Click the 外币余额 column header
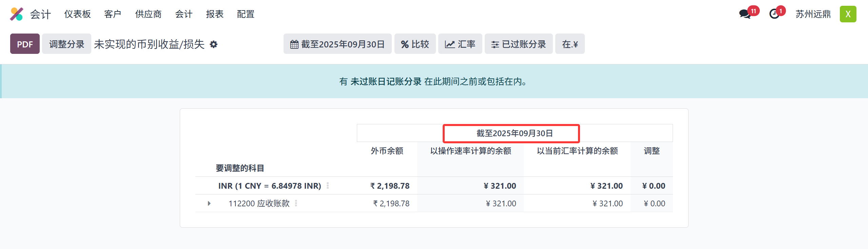 pos(387,151)
